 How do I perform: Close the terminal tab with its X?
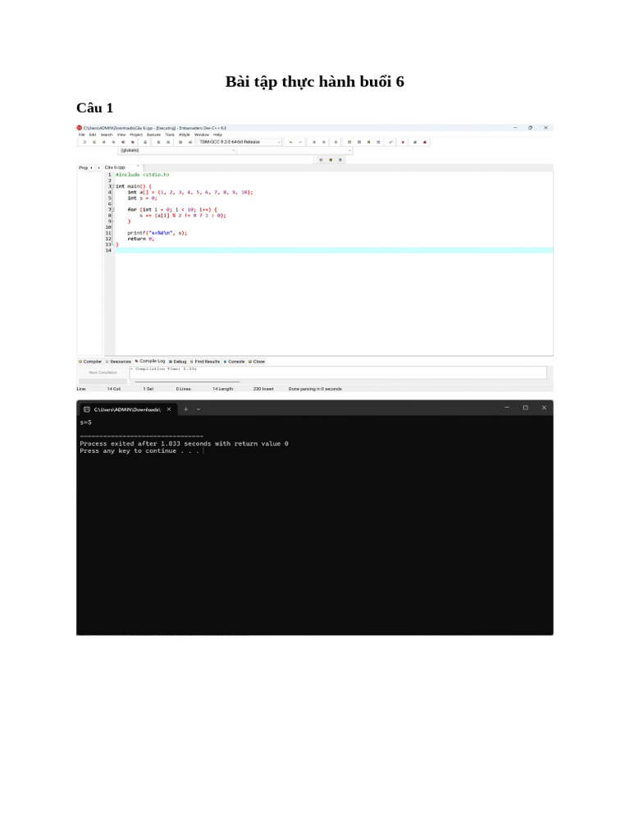[169, 409]
